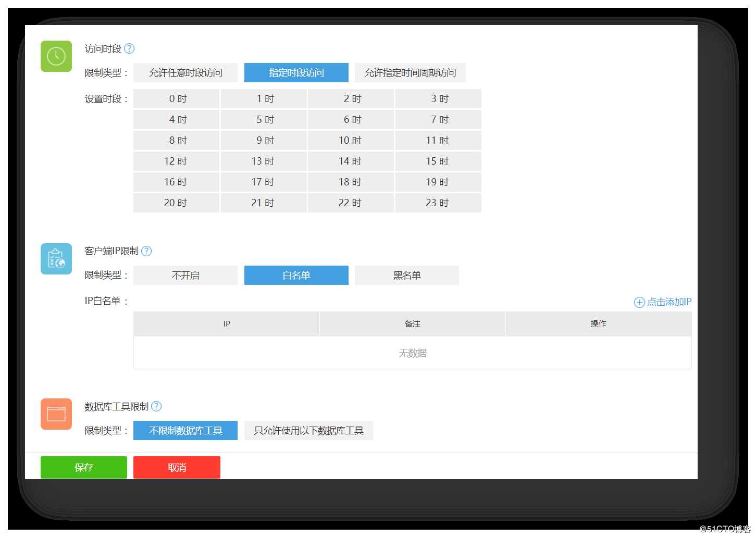This screenshot has height=538, width=756.
Task: Toggle the 5 时 hour slot
Action: [264, 120]
